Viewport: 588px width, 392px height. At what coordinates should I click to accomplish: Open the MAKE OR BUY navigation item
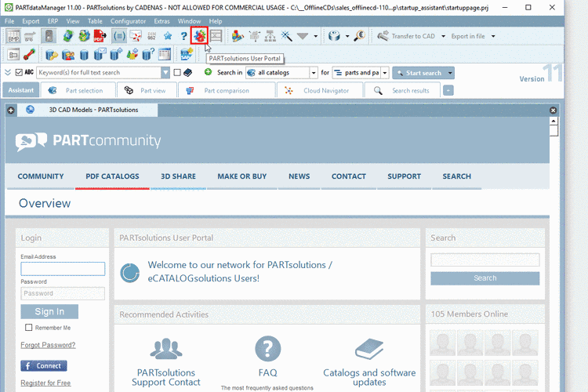(242, 176)
